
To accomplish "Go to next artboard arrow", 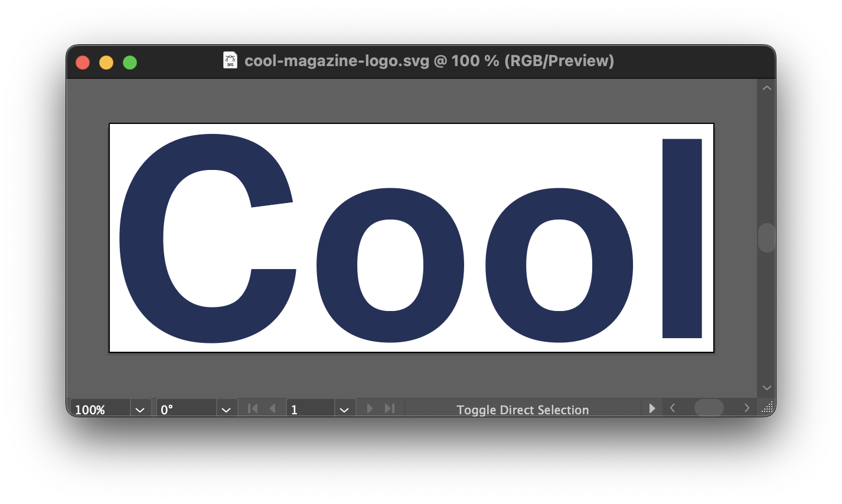I will point(370,408).
